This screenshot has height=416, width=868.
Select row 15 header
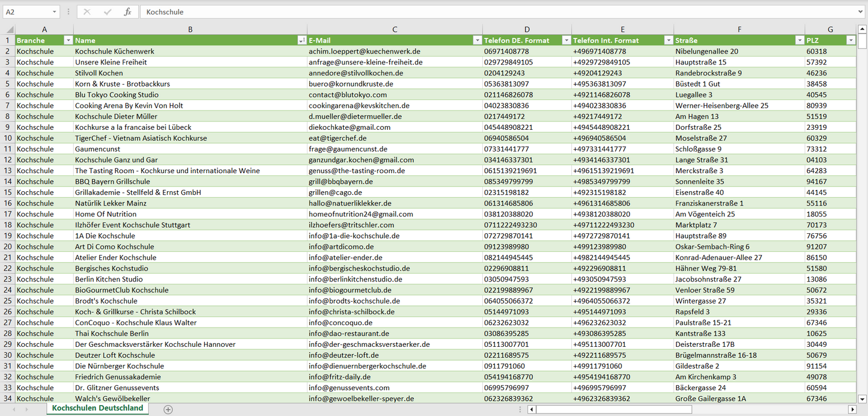pyautogui.click(x=7, y=192)
